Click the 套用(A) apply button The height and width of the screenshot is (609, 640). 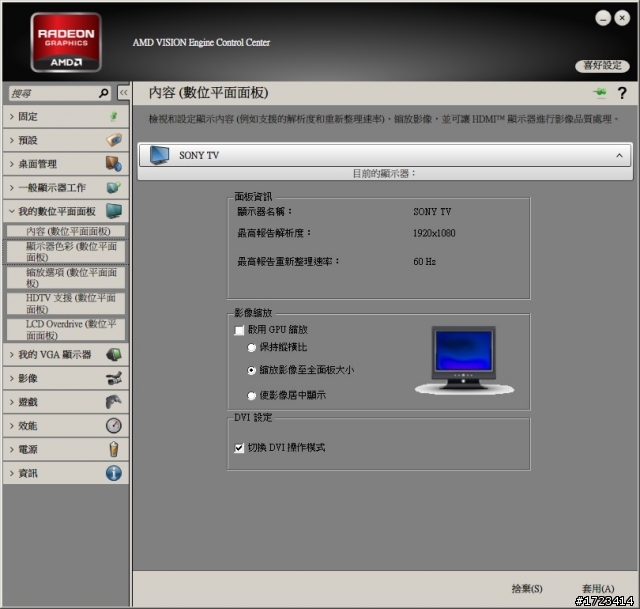pos(598,589)
